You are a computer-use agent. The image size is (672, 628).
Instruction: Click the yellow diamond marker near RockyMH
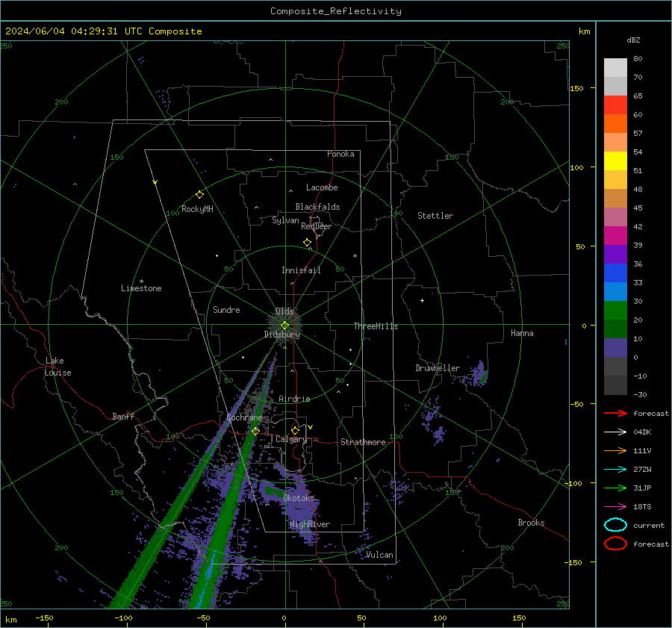click(199, 195)
